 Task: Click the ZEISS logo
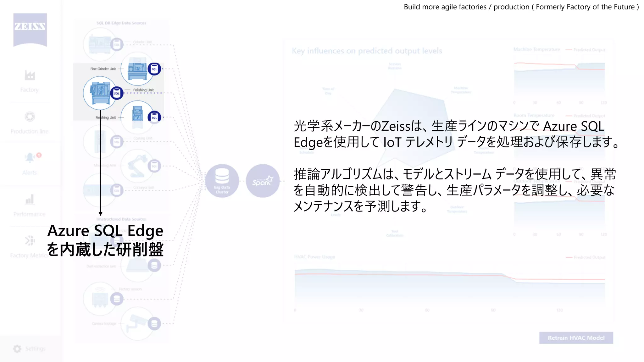click(30, 30)
